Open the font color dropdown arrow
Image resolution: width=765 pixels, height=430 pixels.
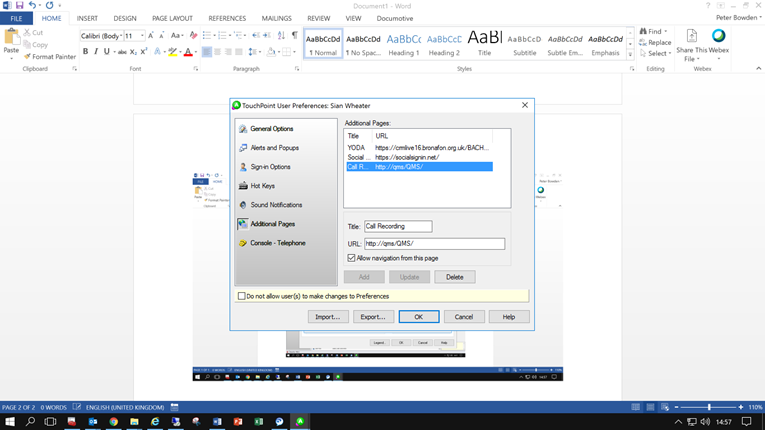tap(196, 52)
